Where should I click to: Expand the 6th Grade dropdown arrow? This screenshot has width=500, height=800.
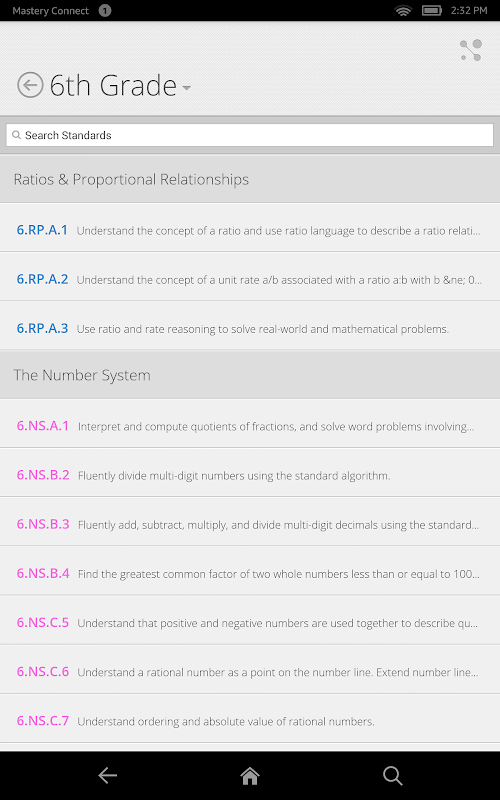tap(187, 88)
